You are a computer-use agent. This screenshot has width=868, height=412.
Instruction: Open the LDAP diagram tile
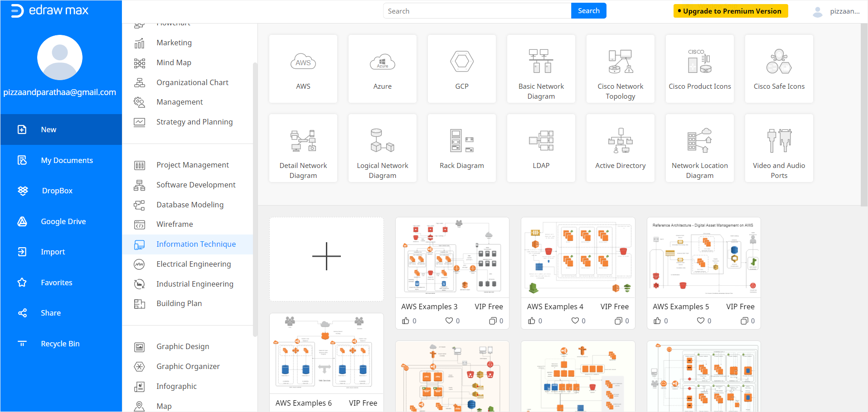pos(541,148)
